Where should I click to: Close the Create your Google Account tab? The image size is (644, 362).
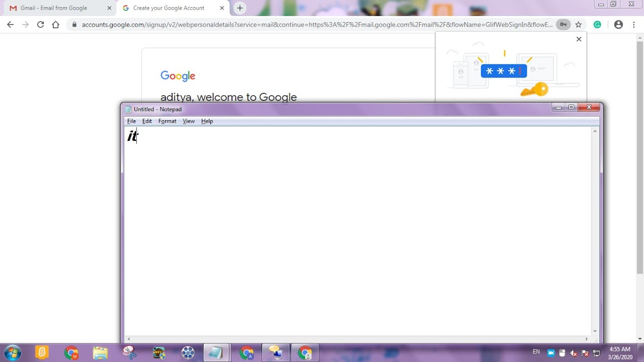coord(222,8)
